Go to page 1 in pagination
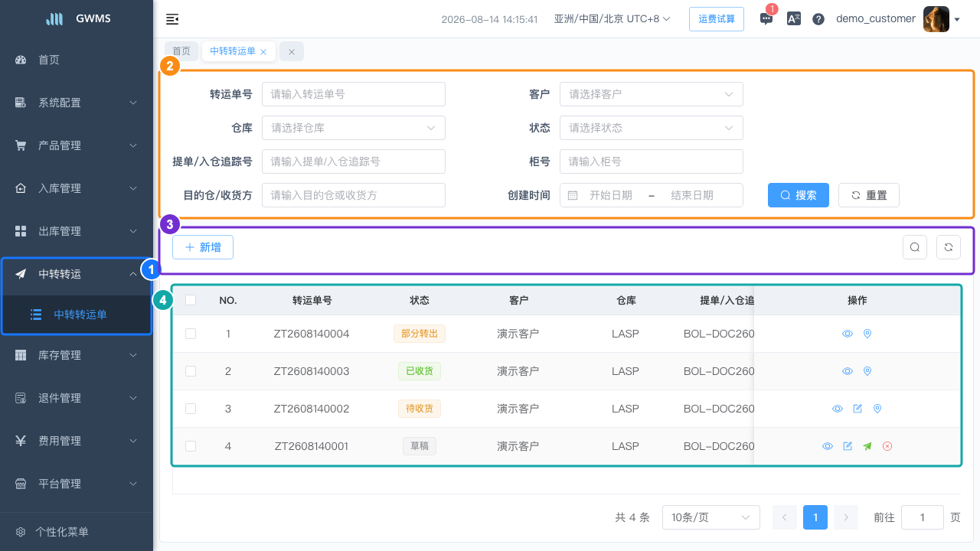980x551 pixels. (x=815, y=517)
